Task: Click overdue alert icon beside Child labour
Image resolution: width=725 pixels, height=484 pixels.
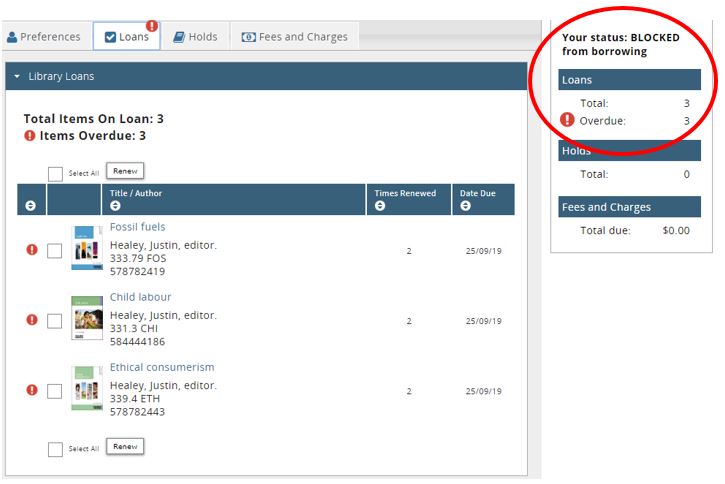Action: click(31, 320)
